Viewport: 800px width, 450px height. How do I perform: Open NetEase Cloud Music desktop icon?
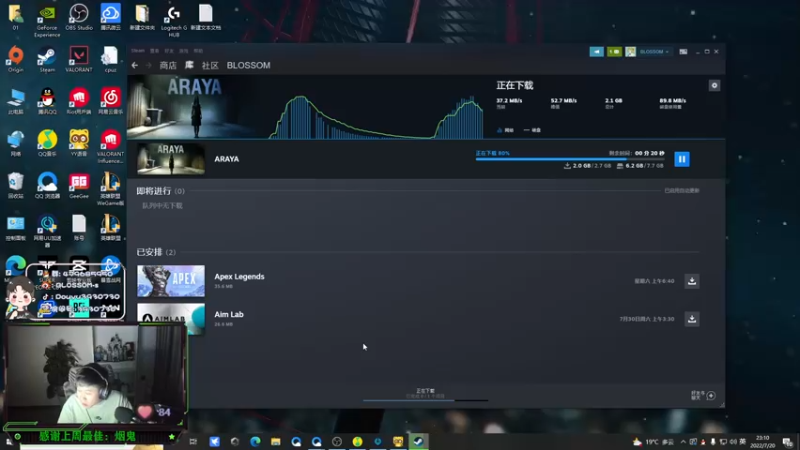pyautogui.click(x=110, y=101)
